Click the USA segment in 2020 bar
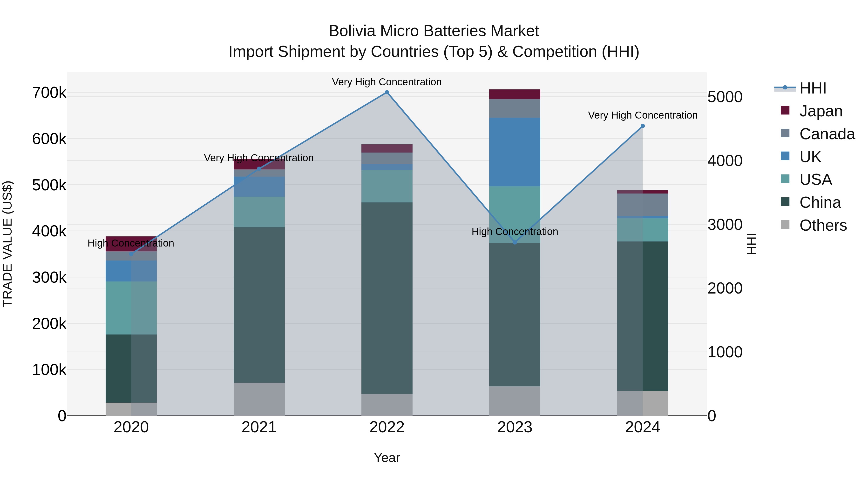The width and height of the screenshot is (868, 488). coord(131,308)
